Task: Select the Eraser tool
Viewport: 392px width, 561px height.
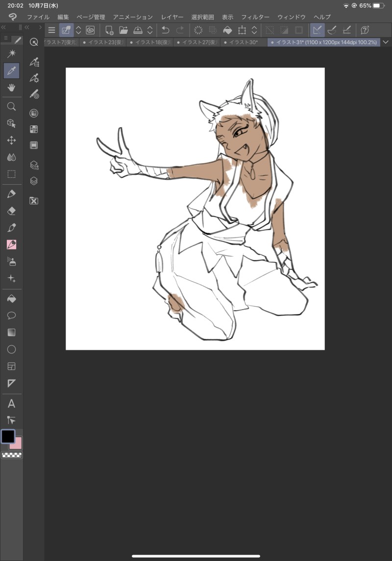Action: pyautogui.click(x=11, y=211)
